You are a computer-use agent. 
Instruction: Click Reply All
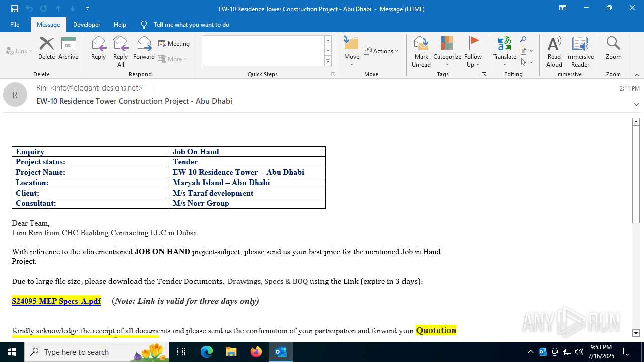pos(120,51)
